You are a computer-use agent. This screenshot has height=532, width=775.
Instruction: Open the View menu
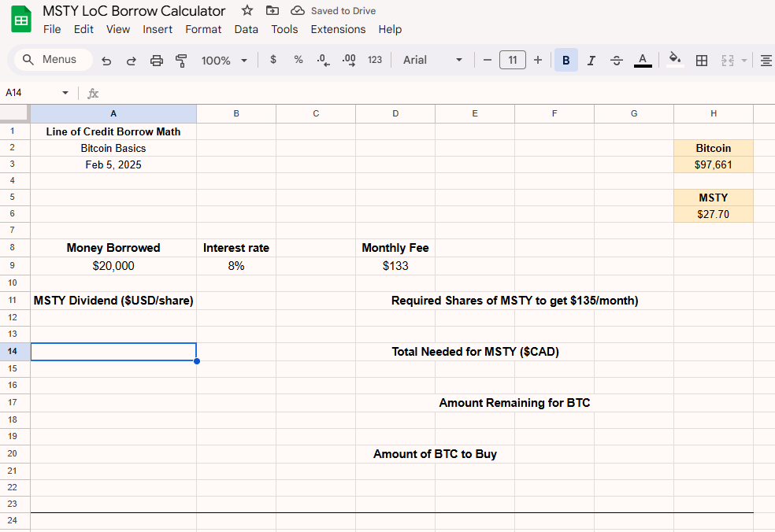point(118,29)
